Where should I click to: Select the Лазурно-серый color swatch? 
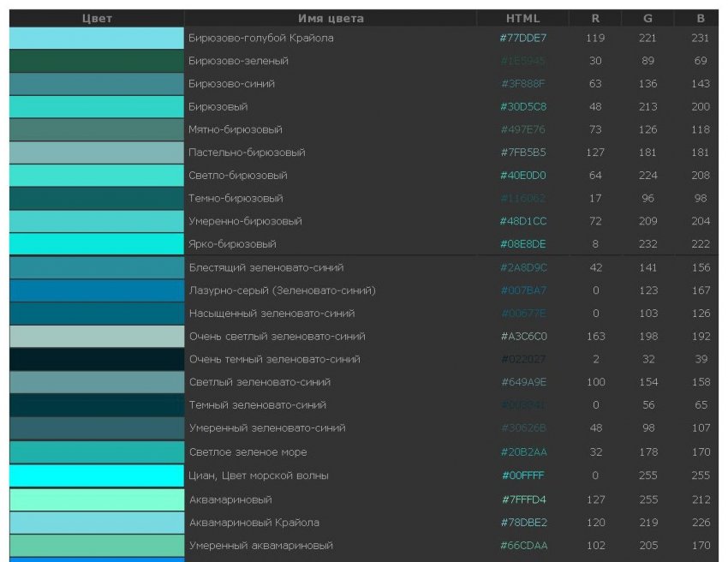(97, 290)
